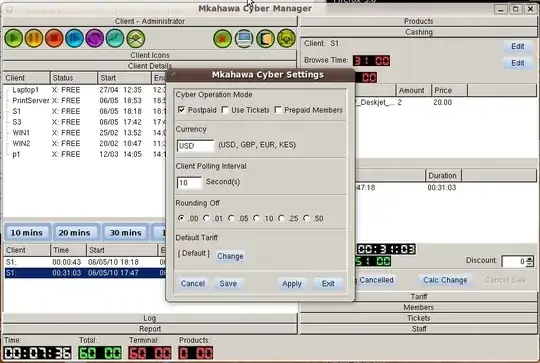The width and height of the screenshot is (540, 363).
Task: Click the green envelope message icon
Action: (135, 38)
